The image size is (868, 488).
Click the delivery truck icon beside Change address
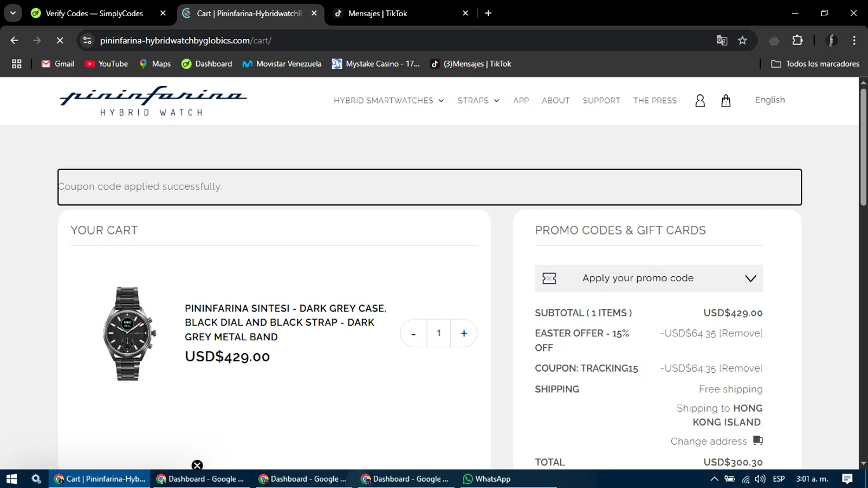tap(757, 441)
